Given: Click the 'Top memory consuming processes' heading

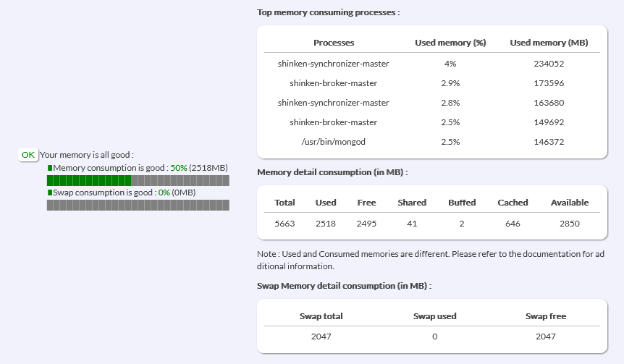Looking at the screenshot, I should tap(328, 13).
